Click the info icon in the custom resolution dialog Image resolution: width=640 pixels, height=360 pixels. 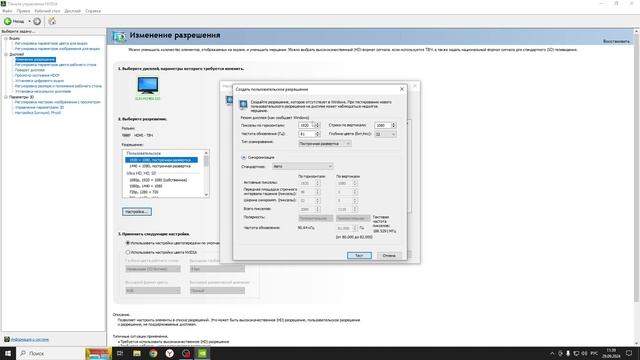pos(243,104)
